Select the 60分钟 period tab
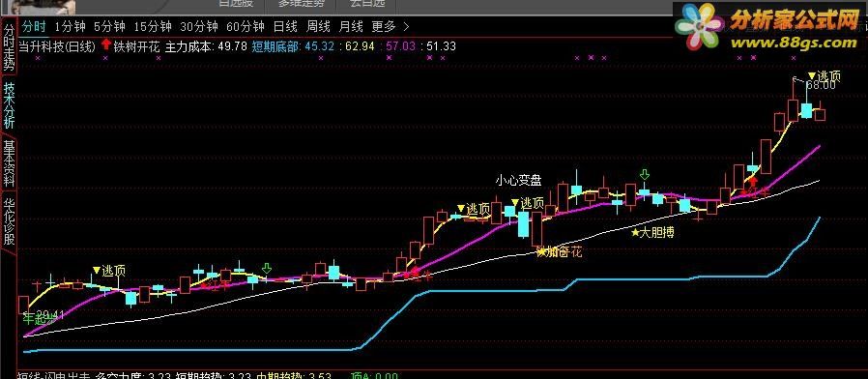This screenshot has width=868, height=379. click(246, 26)
